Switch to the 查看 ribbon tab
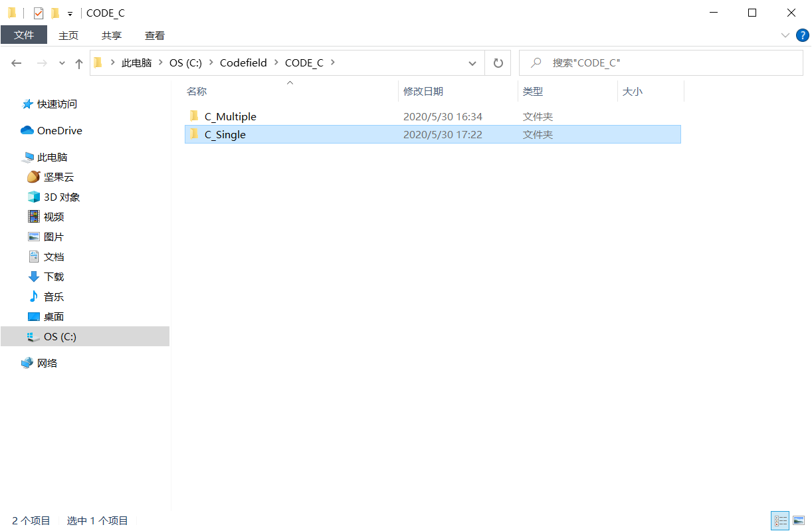812x531 pixels. [x=154, y=35]
